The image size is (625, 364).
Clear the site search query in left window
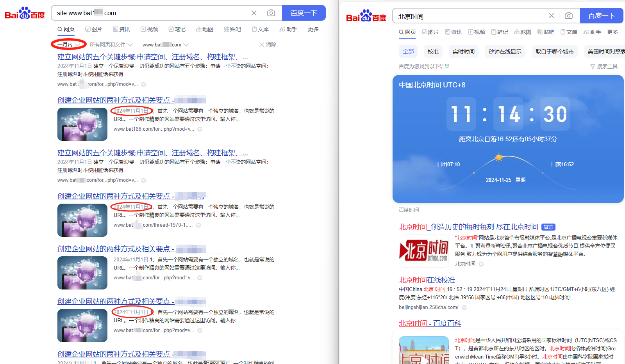click(254, 13)
